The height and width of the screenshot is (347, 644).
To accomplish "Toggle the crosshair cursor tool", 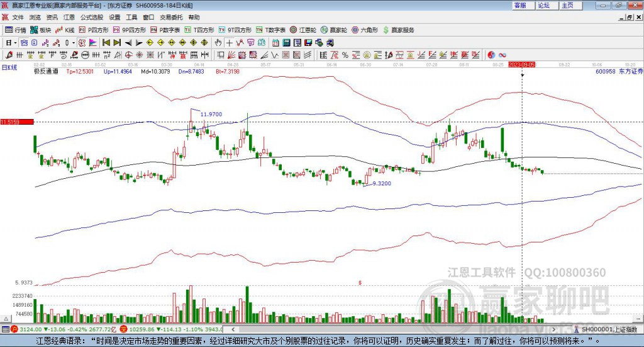I will (229, 43).
